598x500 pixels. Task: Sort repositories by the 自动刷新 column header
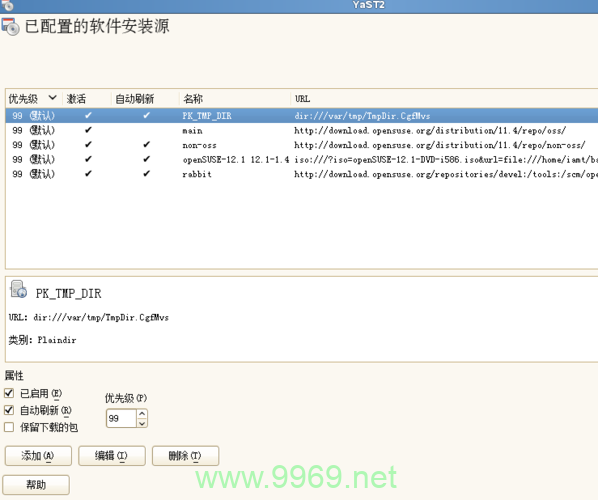(134, 99)
